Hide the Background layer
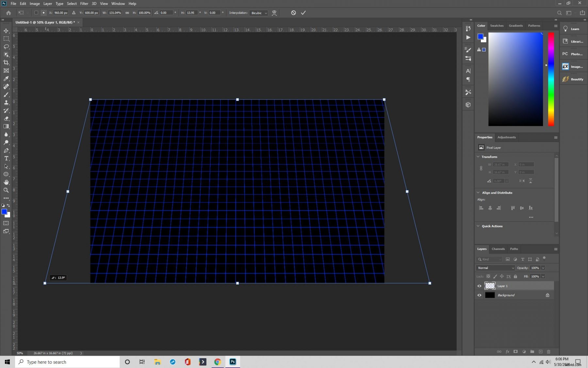588x368 pixels. tap(479, 295)
